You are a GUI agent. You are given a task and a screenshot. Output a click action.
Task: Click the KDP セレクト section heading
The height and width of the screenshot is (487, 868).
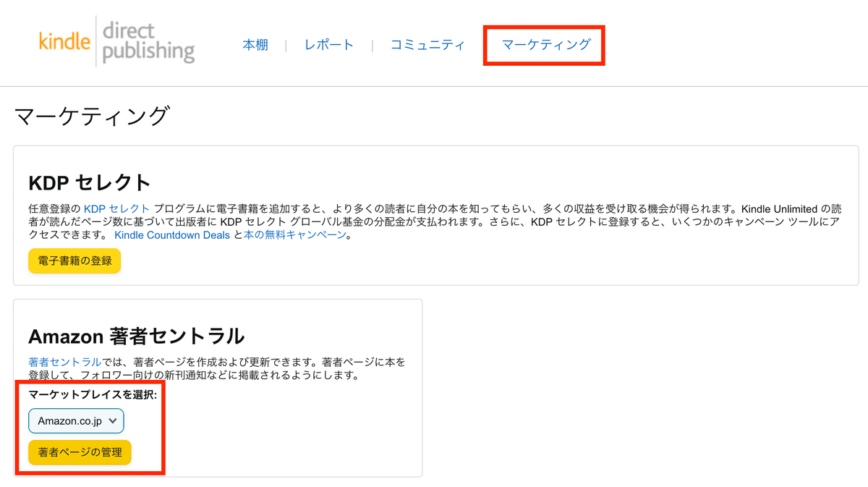pyautogui.click(x=90, y=182)
